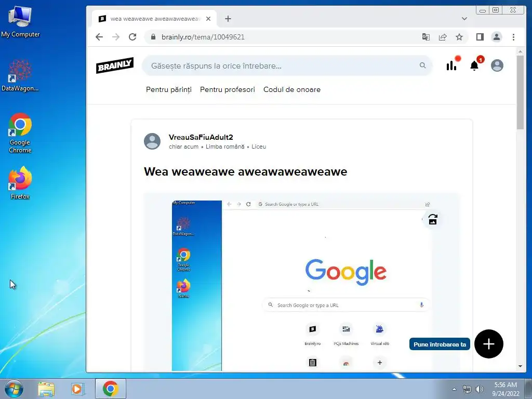Click page scrollbar up arrow
532x399 pixels.
click(x=520, y=51)
